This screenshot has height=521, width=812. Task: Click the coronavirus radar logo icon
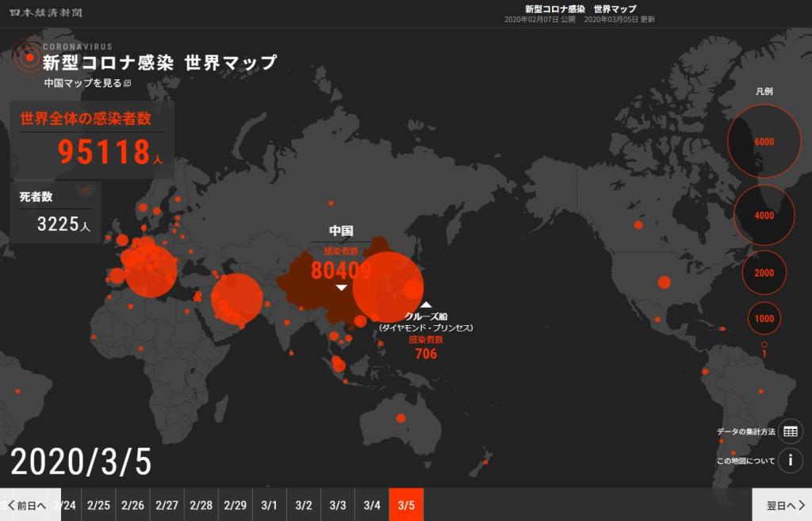pyautogui.click(x=28, y=56)
